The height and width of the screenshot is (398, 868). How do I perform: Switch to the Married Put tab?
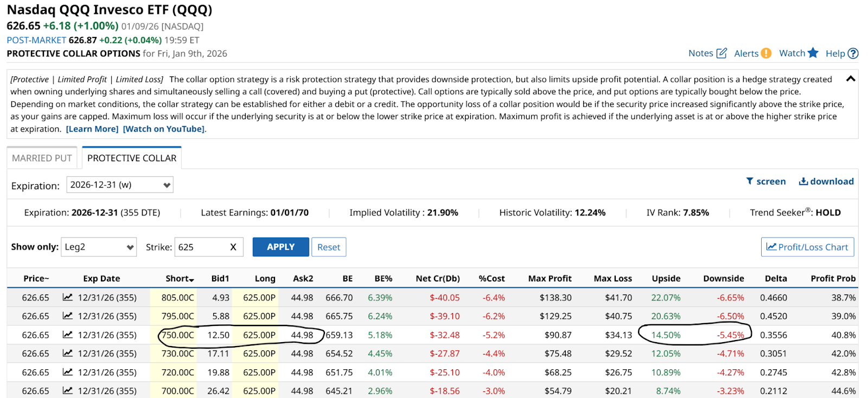coord(42,158)
